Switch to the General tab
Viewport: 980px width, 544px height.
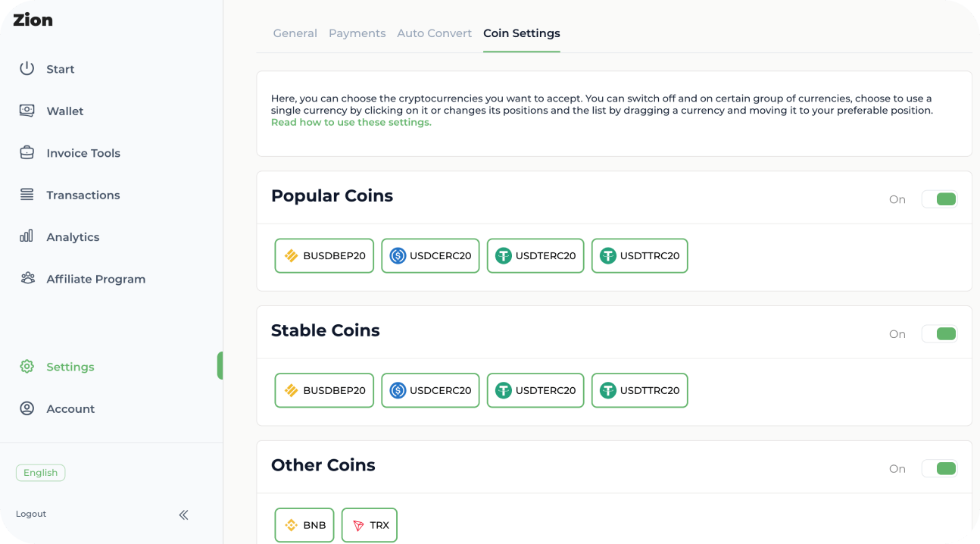coord(295,33)
